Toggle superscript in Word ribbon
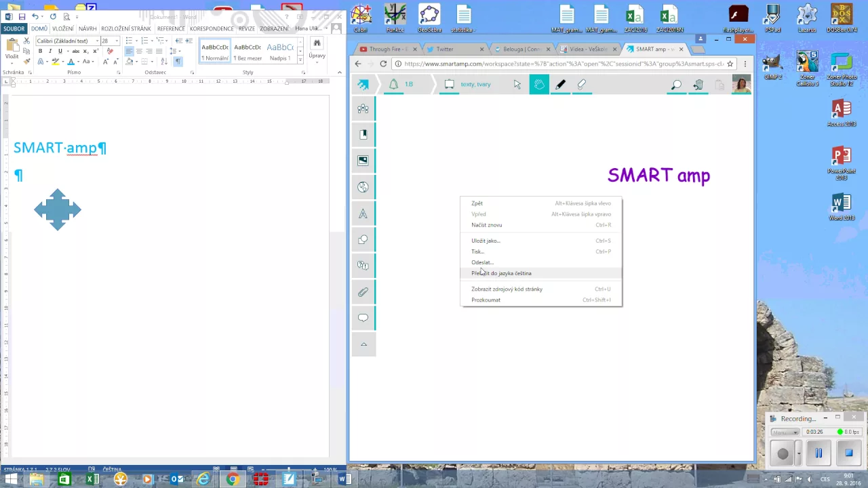868x488 pixels. (96, 51)
